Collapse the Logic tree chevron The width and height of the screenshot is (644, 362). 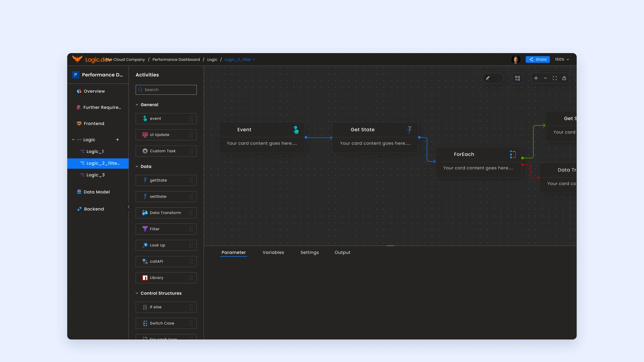(73, 140)
